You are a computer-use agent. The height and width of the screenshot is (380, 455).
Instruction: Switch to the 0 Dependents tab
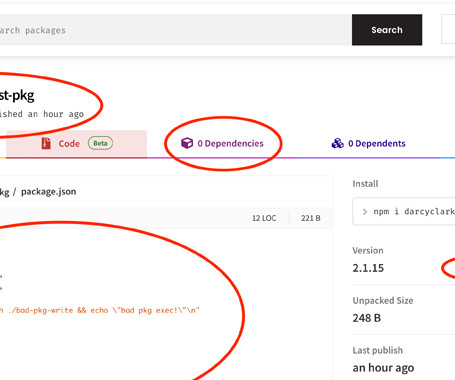tap(368, 143)
